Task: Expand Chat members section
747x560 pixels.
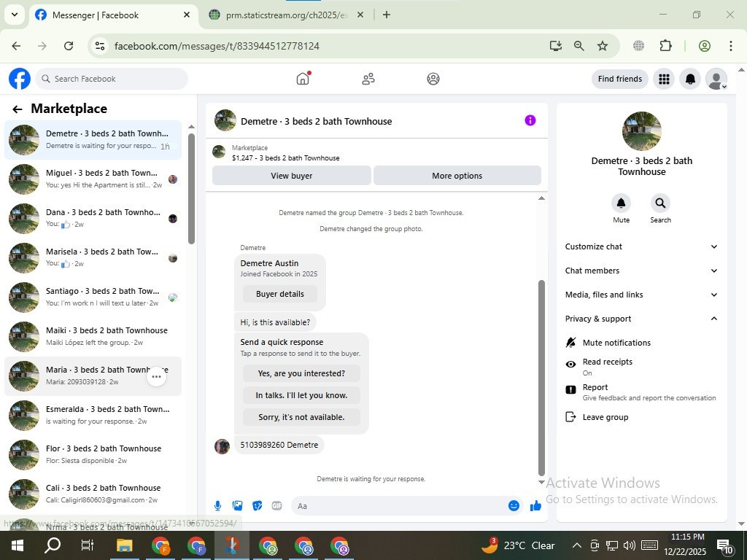Action: click(x=641, y=271)
